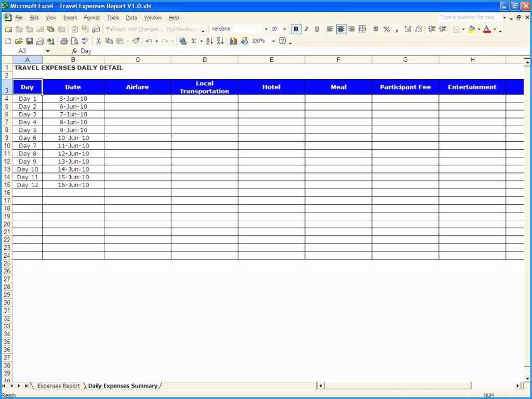
Task: Open Print Preview
Action: [75, 42]
